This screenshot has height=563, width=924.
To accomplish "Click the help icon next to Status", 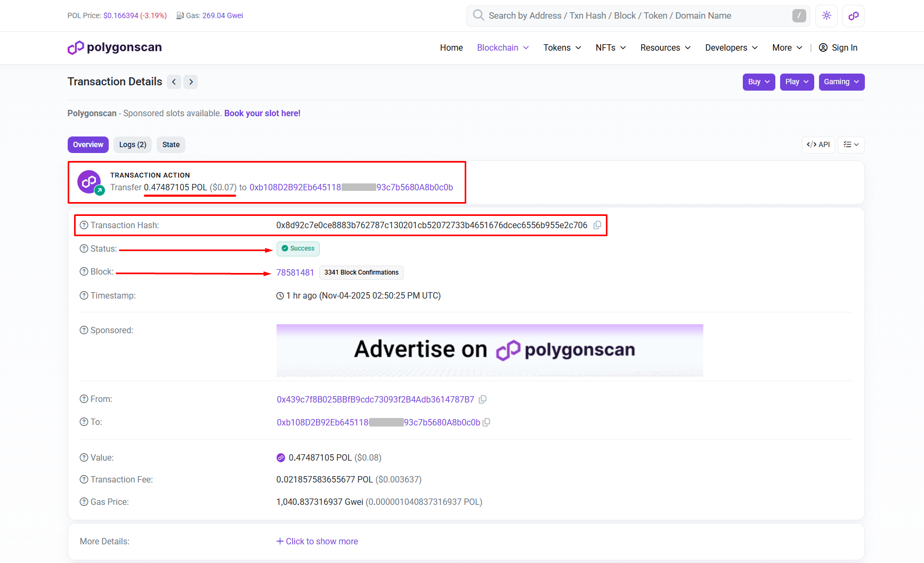I will [83, 248].
